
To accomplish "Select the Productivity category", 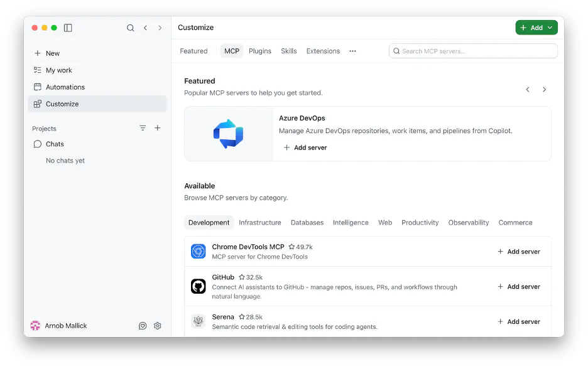I will 420,223.
